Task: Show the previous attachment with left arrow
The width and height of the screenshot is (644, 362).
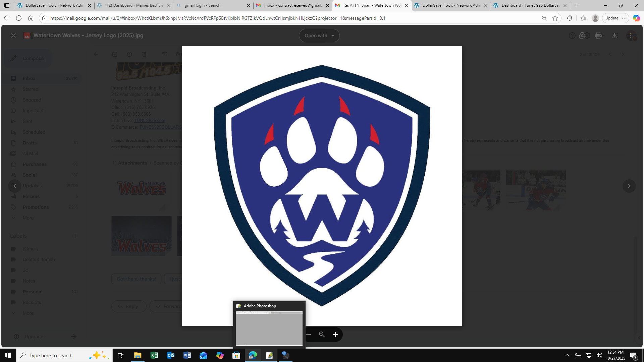Action: pos(15,186)
